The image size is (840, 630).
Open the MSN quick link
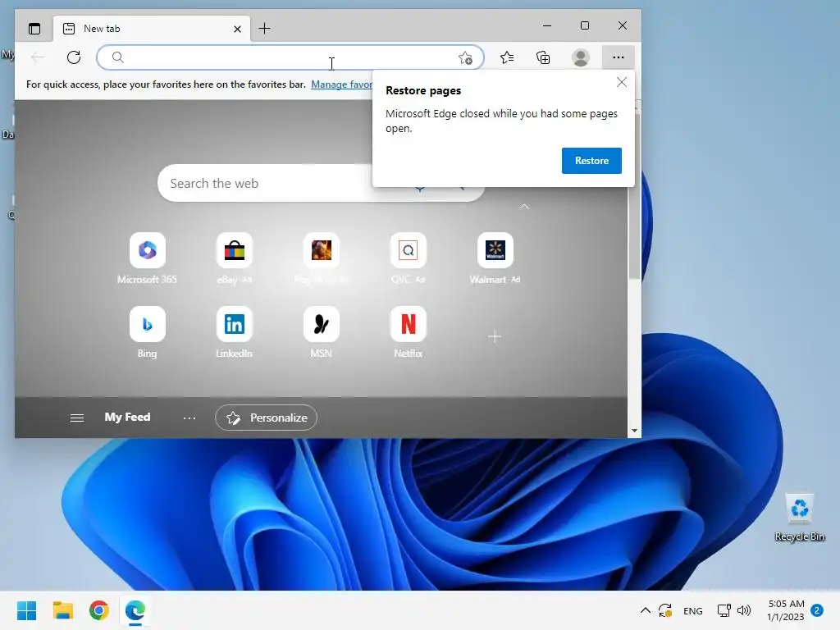pos(322,332)
